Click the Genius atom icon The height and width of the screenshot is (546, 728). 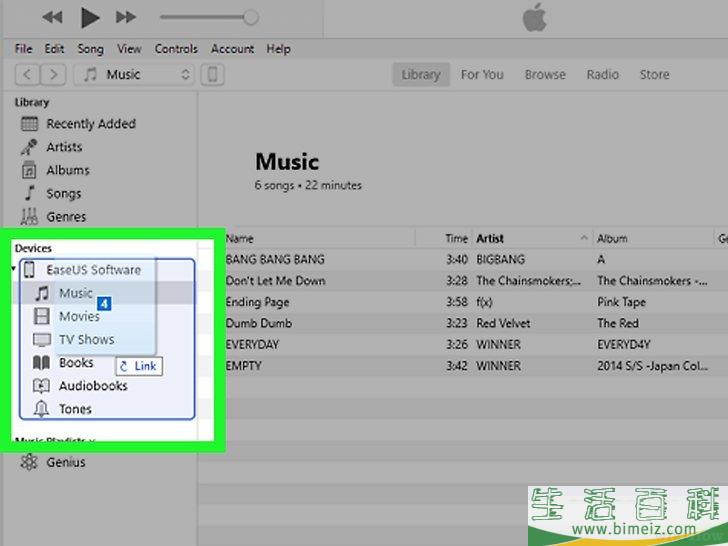coord(29,462)
